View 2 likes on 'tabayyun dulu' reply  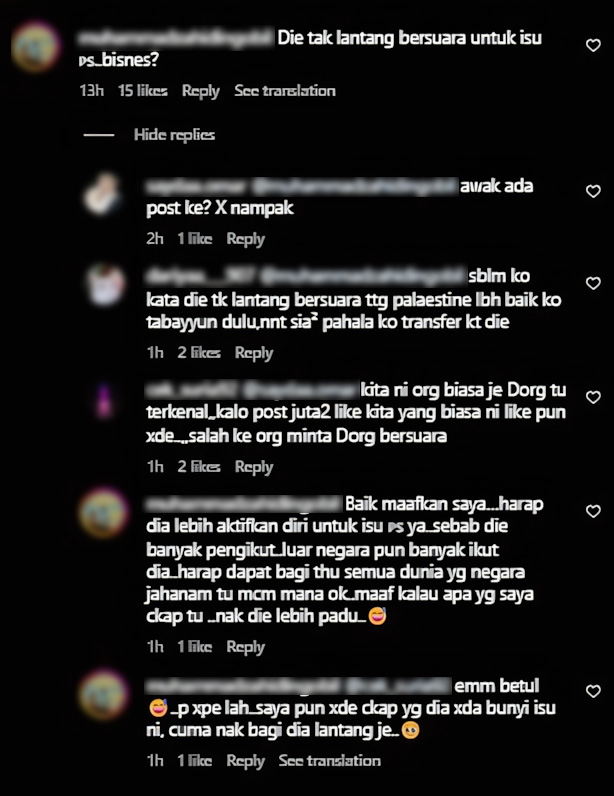[199, 353]
